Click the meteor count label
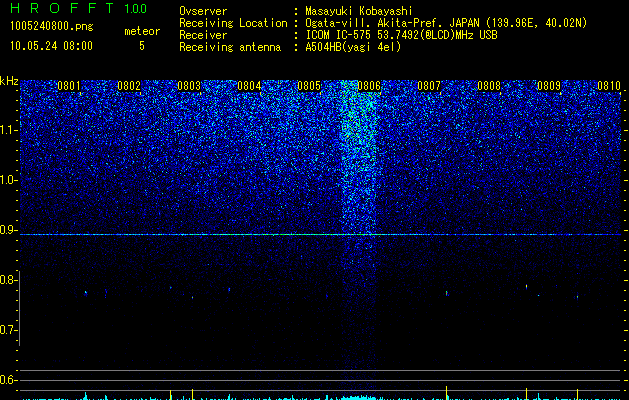The height and width of the screenshot is (400, 629). (x=142, y=31)
